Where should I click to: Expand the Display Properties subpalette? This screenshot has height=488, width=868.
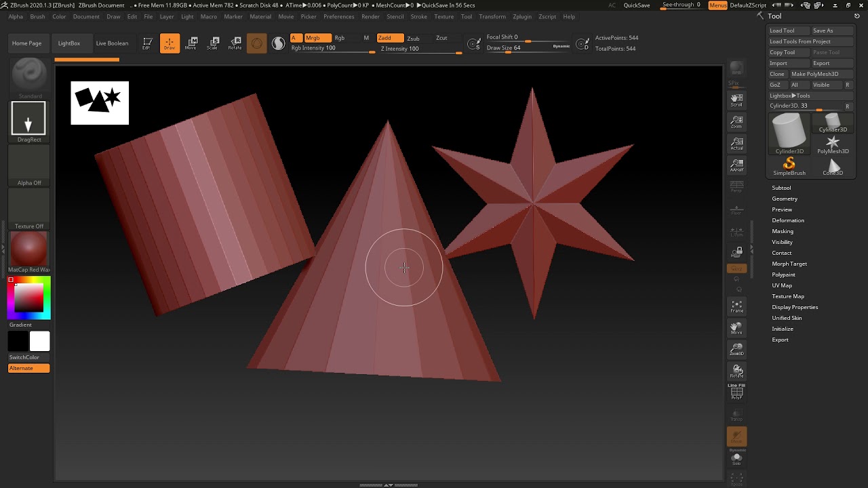(x=795, y=307)
